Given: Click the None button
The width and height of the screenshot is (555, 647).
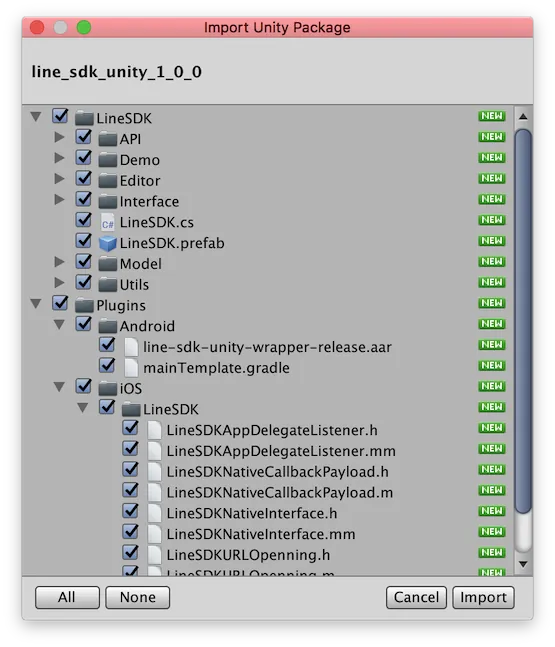Looking at the screenshot, I should [x=137, y=597].
